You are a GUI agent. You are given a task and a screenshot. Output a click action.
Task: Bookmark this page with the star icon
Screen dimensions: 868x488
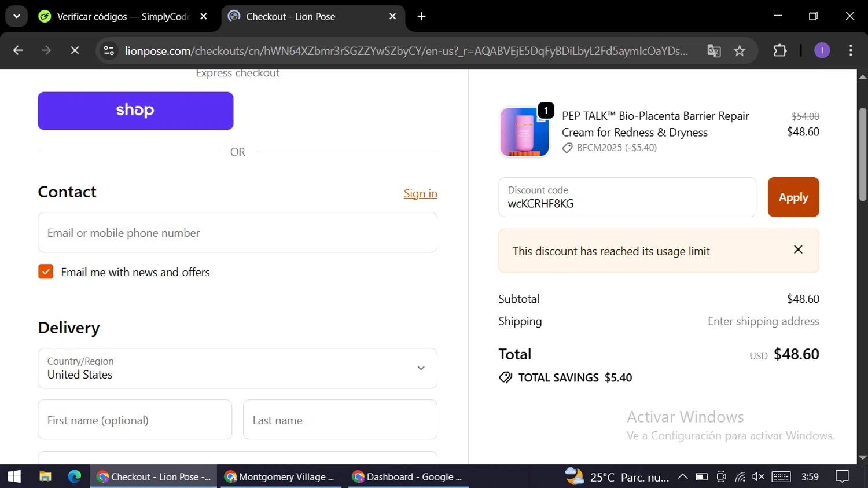(x=740, y=51)
